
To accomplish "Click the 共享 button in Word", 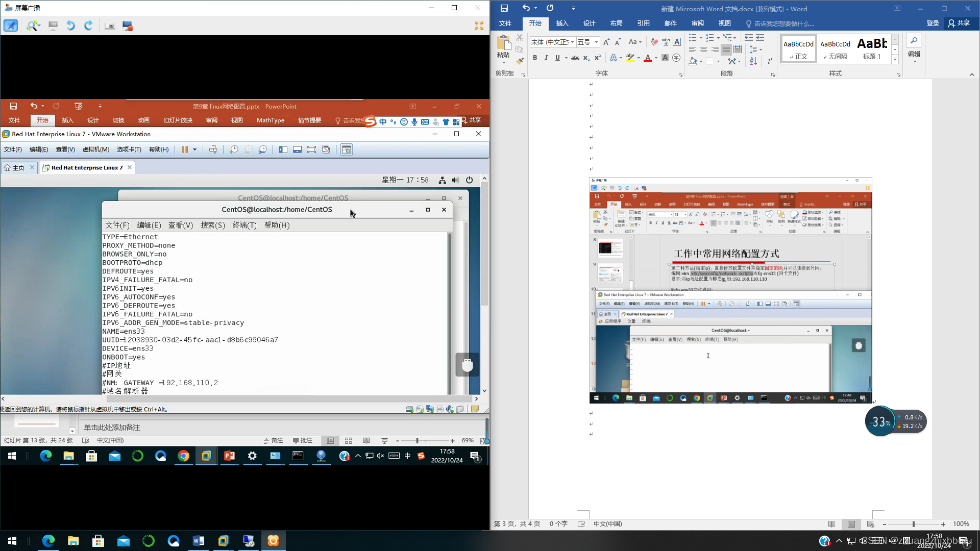I will (959, 23).
